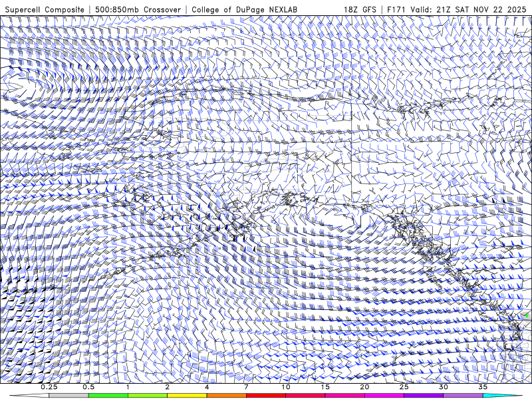Click the "4" legend value

coord(207,387)
